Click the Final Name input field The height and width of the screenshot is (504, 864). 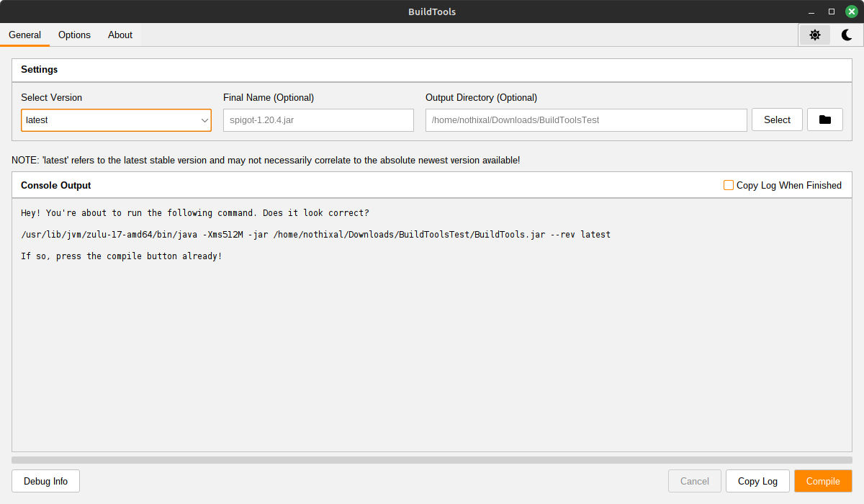point(318,120)
